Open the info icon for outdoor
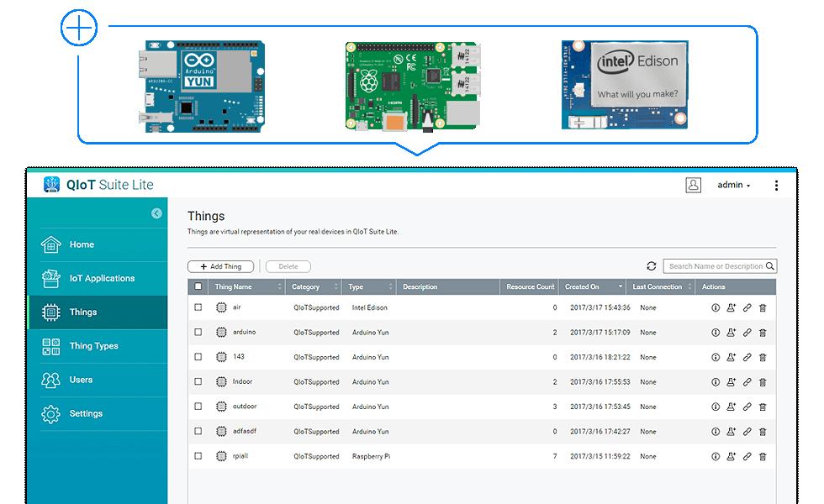 tap(716, 407)
